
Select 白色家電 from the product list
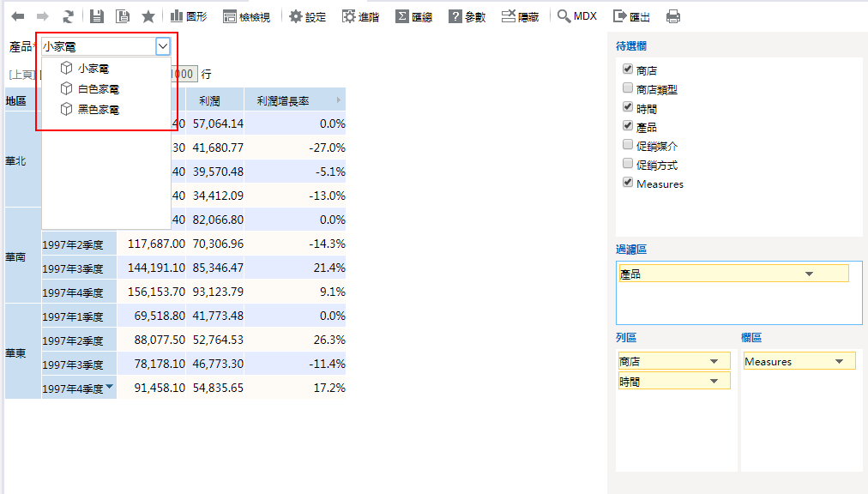[x=98, y=88]
